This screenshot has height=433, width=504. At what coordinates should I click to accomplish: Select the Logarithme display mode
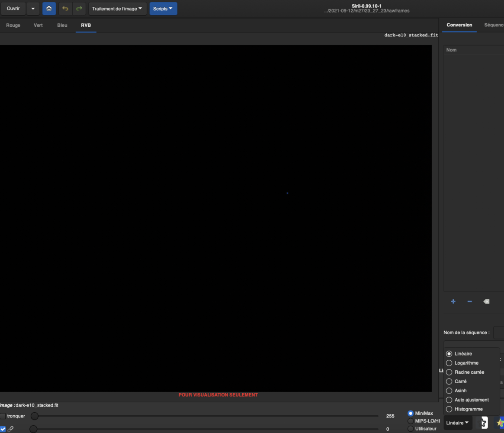coord(449,363)
